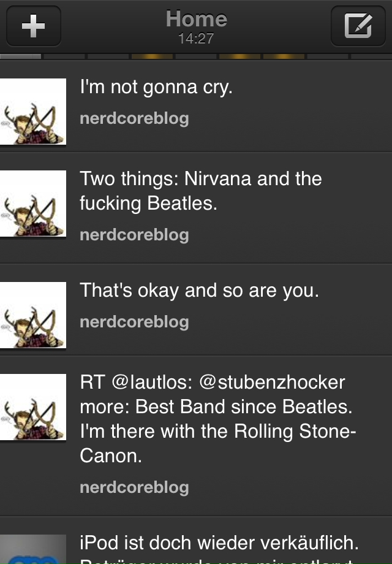Viewport: 392px width, 564px height.
Task: Tap avatar beside the RT @lautlos tweet
Action: [33, 407]
